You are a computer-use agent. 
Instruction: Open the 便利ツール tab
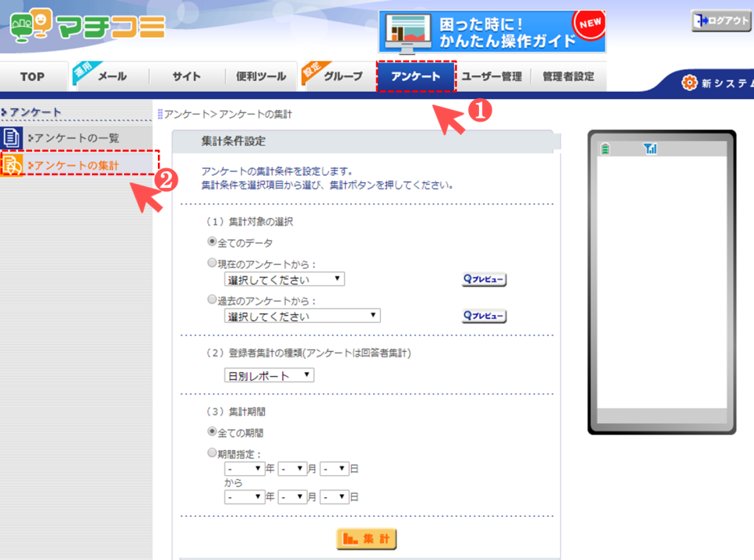point(261,76)
